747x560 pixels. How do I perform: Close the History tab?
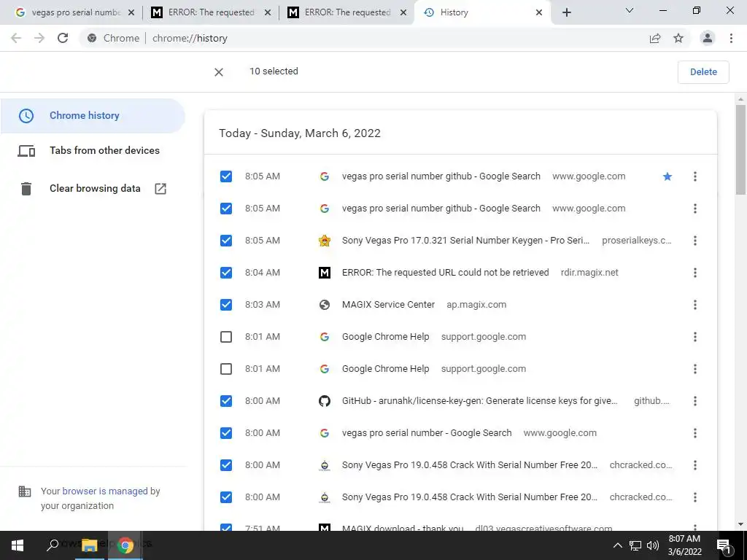[x=539, y=12]
